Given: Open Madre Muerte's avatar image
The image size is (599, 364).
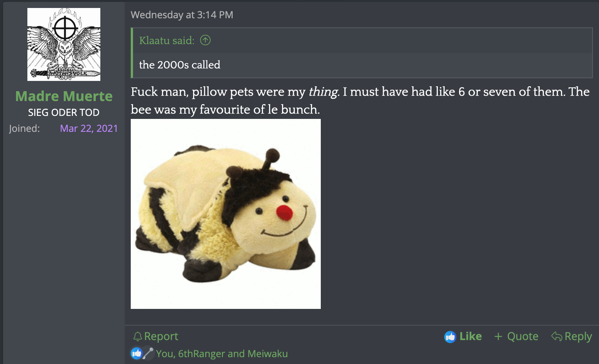Looking at the screenshot, I should pos(64,44).
